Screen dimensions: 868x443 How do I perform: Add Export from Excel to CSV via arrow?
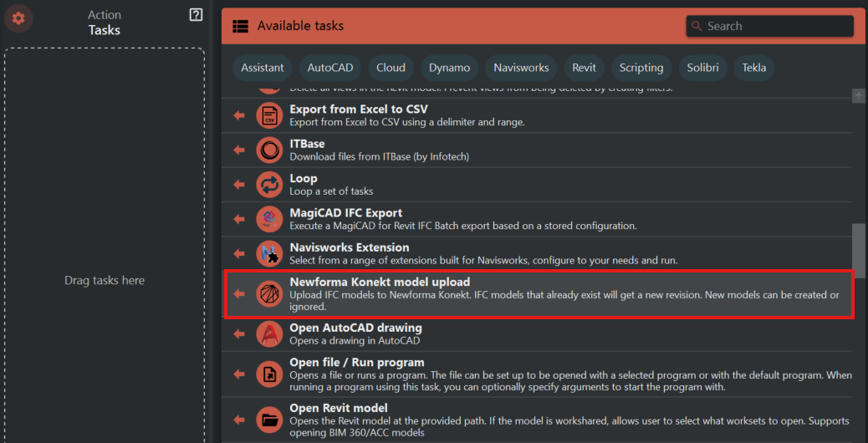239,115
